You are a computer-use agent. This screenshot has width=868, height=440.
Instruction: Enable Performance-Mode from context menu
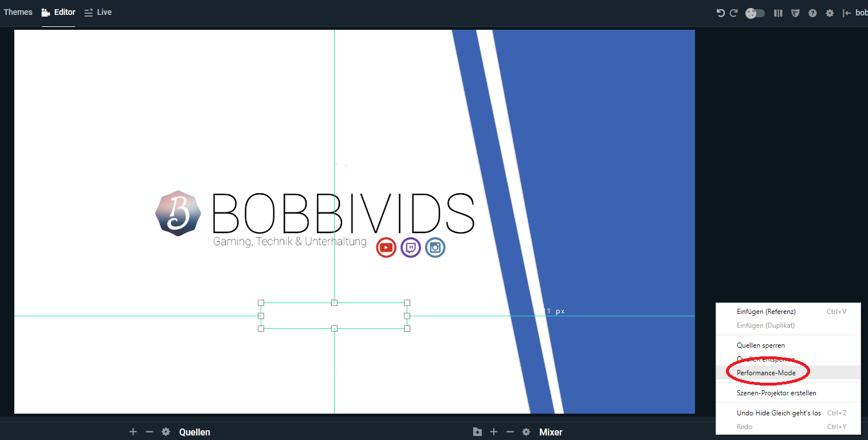coord(788,372)
